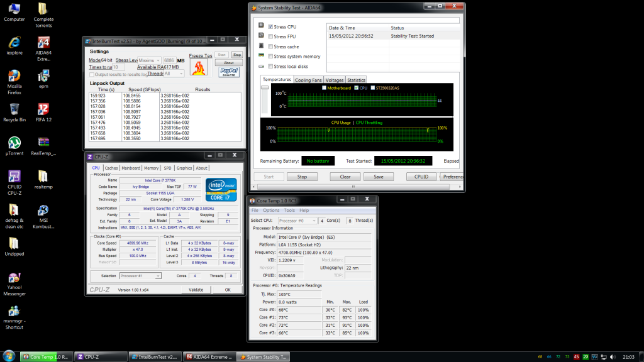Viewport: 644px width, 362px height.
Task: Enable the Stress system memory checkbox
Action: [270, 57]
